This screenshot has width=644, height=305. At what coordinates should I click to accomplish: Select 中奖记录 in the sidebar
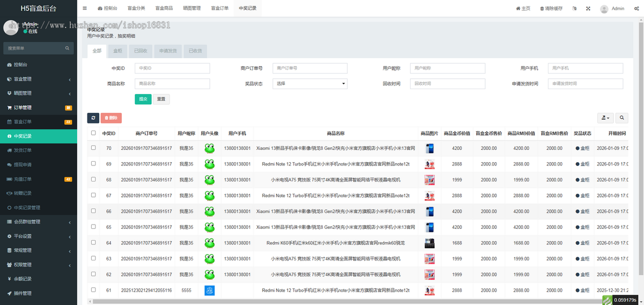[39, 136]
